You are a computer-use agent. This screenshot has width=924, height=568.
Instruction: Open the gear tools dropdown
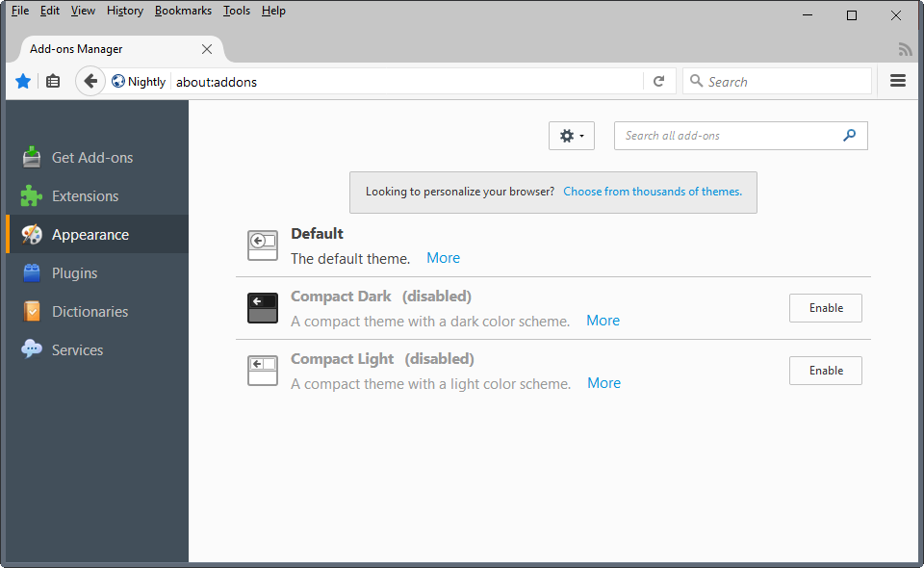(x=572, y=136)
